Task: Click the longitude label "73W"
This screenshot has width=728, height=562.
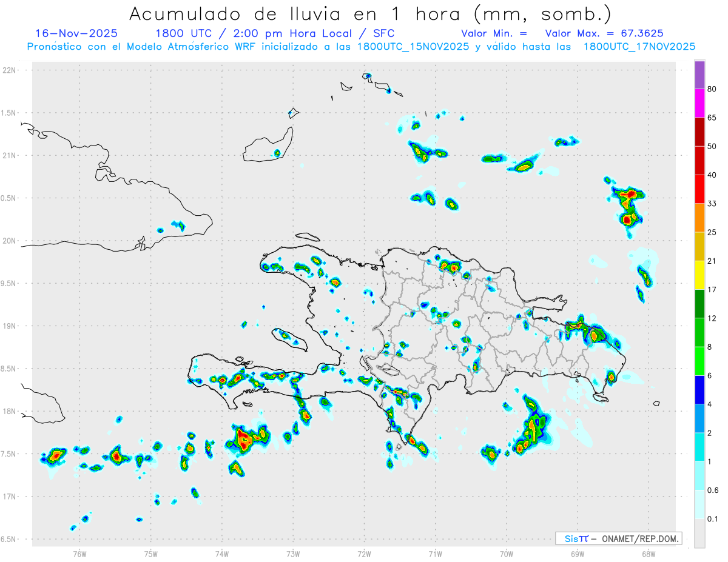Action: (x=293, y=554)
